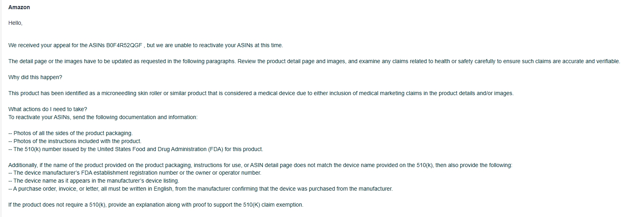Click 'device name as it appears' bullet
644x217 pixels.
click(x=93, y=181)
